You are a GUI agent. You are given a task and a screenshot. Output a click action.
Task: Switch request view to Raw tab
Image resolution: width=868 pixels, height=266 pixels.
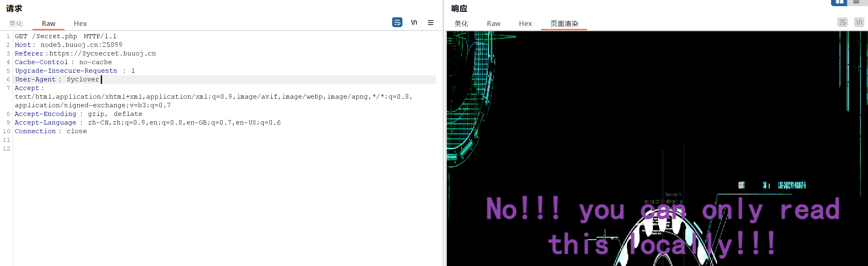tap(48, 23)
